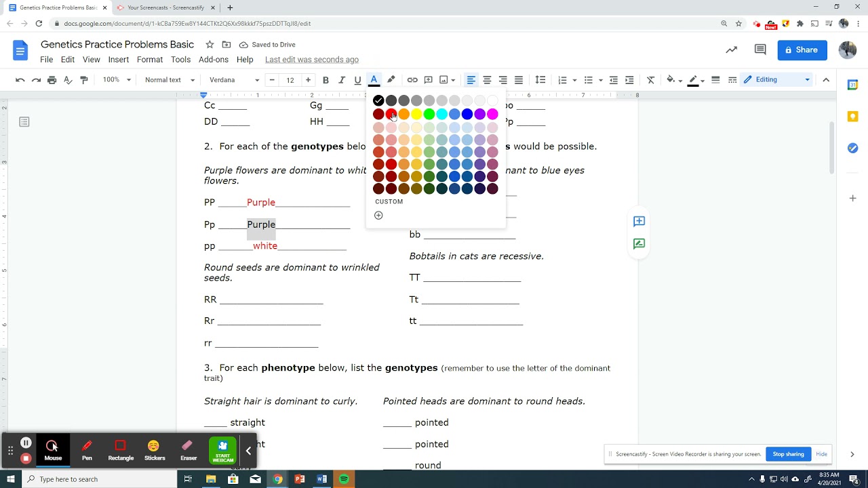The image size is (868, 488).
Task: Open the comment history icon
Action: tap(760, 49)
